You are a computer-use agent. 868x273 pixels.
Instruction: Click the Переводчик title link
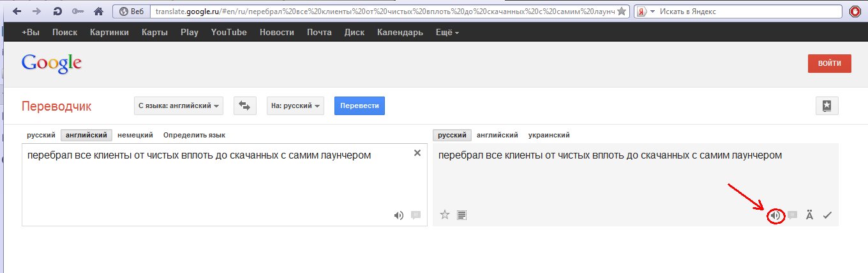pos(57,106)
